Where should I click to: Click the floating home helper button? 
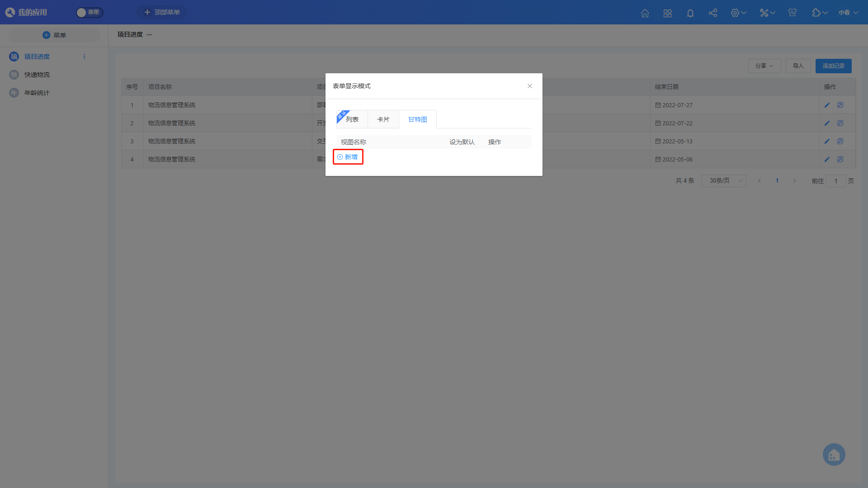point(834,455)
